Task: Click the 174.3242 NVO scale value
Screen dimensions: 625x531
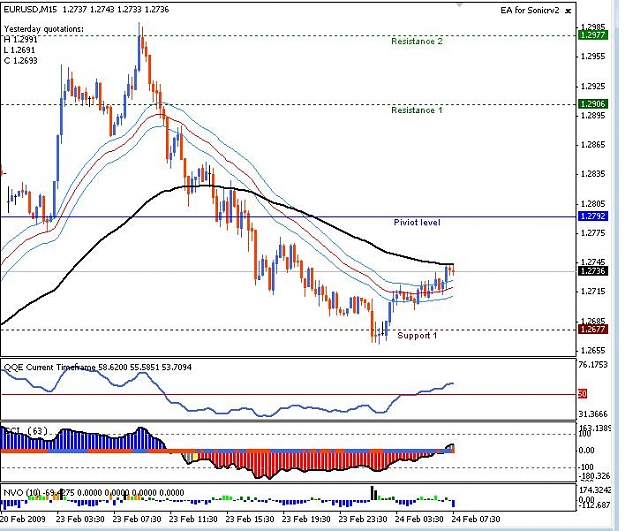Action: pos(594,490)
